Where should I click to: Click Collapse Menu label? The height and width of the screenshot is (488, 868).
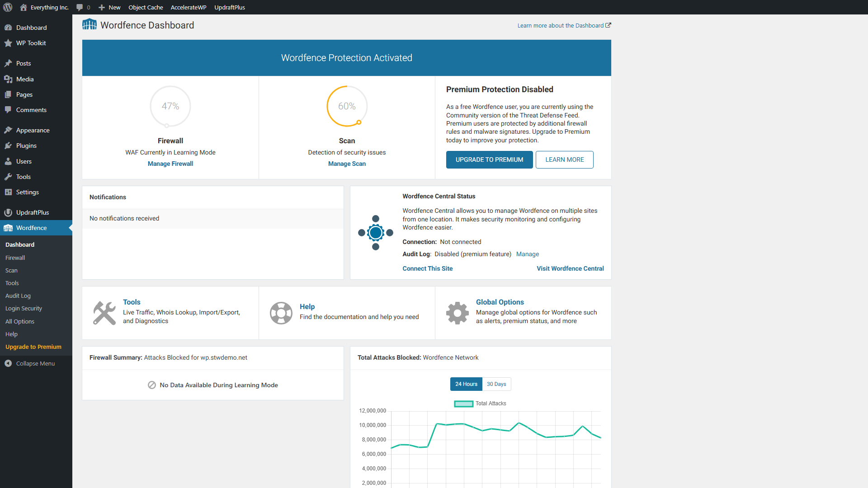(35, 363)
